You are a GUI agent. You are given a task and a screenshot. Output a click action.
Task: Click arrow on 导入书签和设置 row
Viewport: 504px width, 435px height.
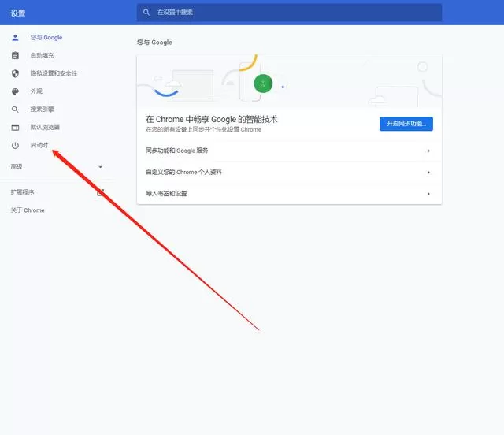428,194
